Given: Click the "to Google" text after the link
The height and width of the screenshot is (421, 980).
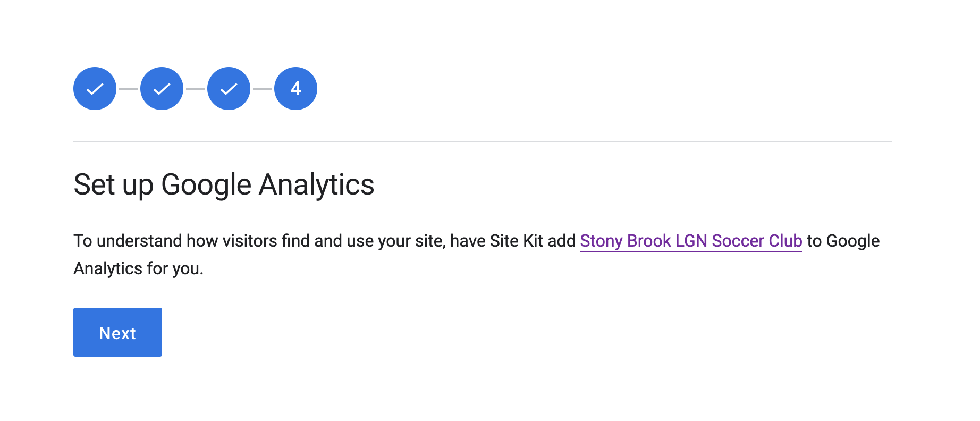Looking at the screenshot, I should (x=843, y=241).
